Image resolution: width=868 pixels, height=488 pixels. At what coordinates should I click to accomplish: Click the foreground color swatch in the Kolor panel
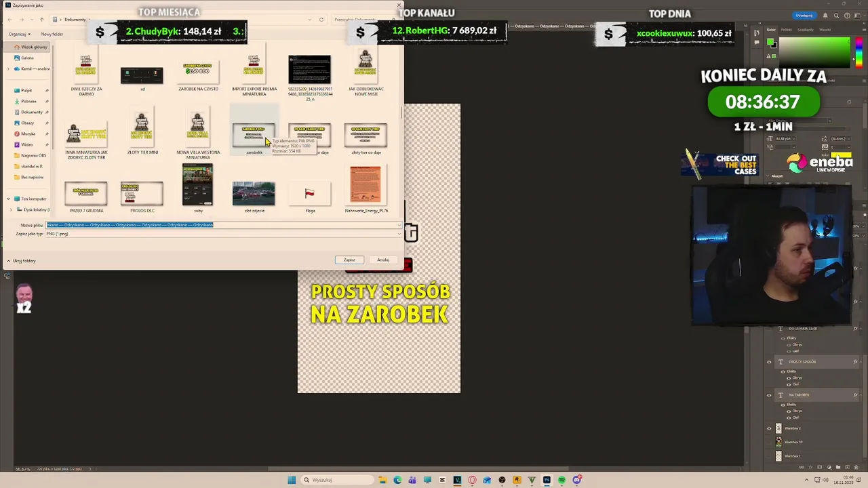pos(770,41)
